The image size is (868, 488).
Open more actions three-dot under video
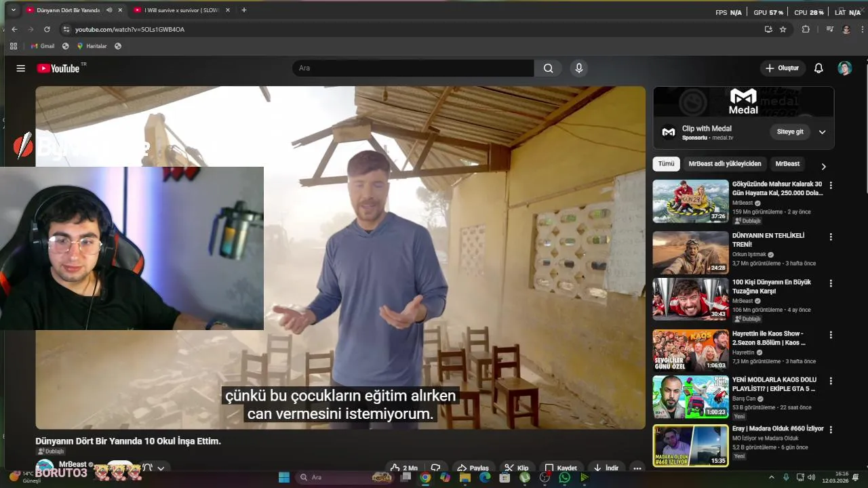point(637,468)
